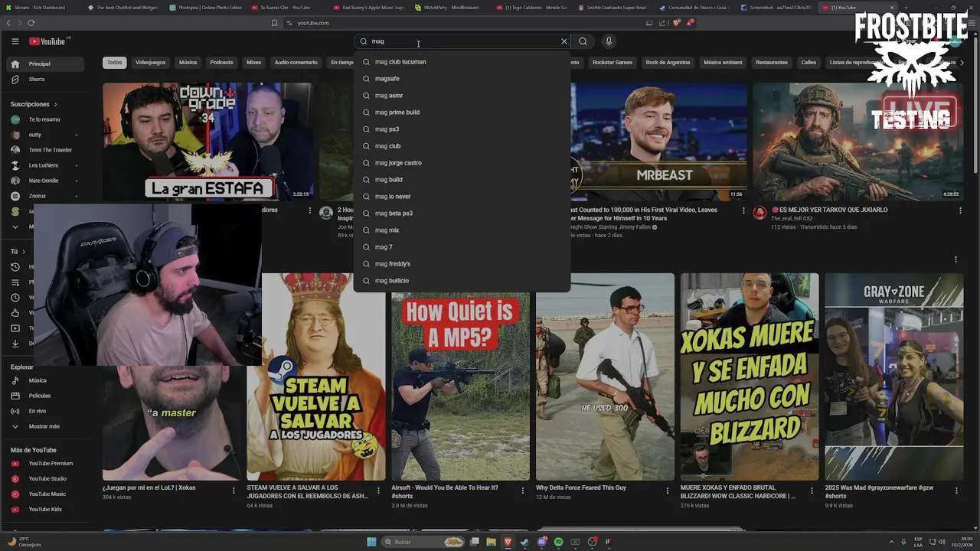The image size is (980, 551).
Task: Select the 'Mixes' filter chip
Action: point(254,63)
